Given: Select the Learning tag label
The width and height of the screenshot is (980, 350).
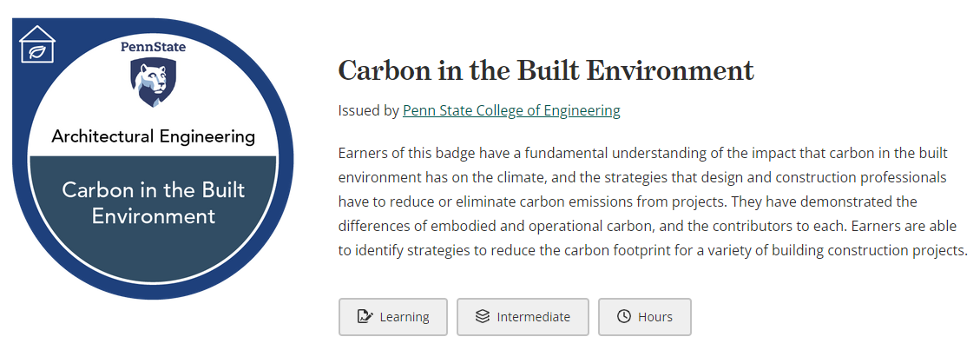Looking at the screenshot, I should click(x=404, y=317).
